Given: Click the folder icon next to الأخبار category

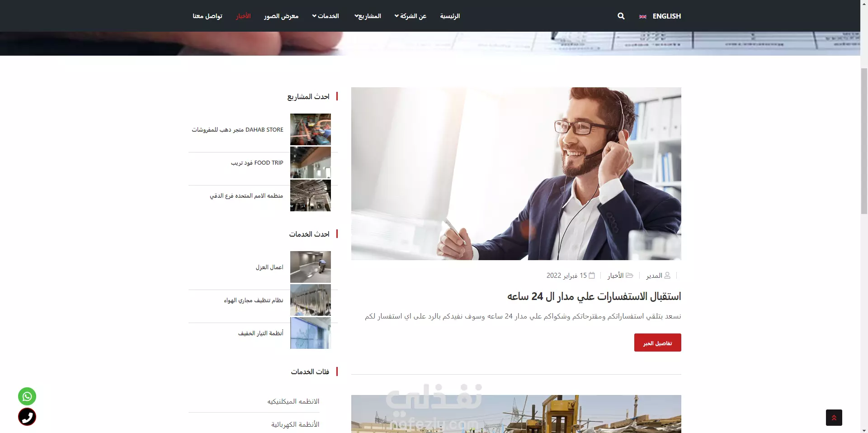Looking at the screenshot, I should pyautogui.click(x=629, y=275).
